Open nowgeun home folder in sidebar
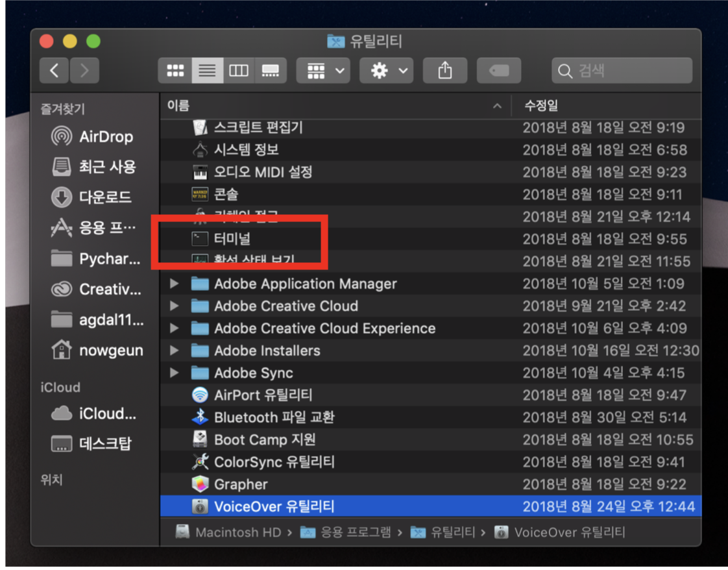Viewport: 728px width, 570px height. (x=97, y=350)
